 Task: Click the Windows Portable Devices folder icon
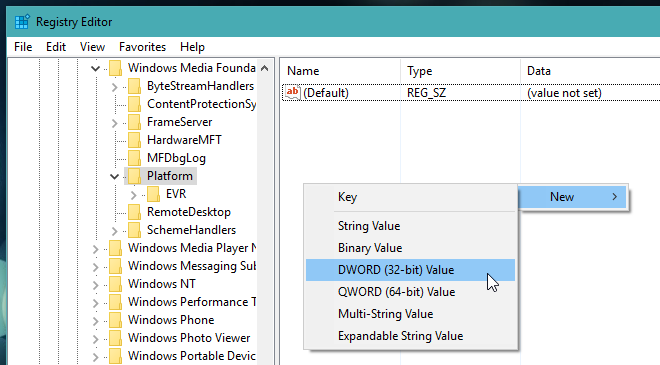click(115, 356)
